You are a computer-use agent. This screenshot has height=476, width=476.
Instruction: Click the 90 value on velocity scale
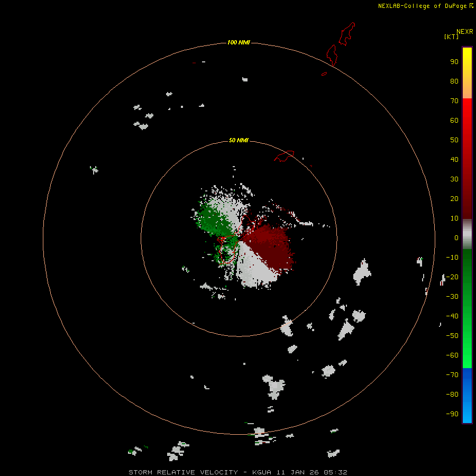[x=454, y=62]
